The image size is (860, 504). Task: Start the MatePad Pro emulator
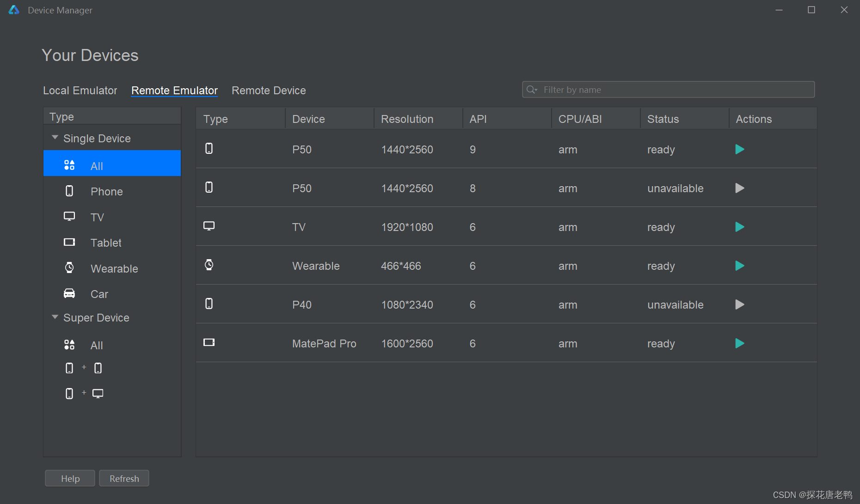739,343
